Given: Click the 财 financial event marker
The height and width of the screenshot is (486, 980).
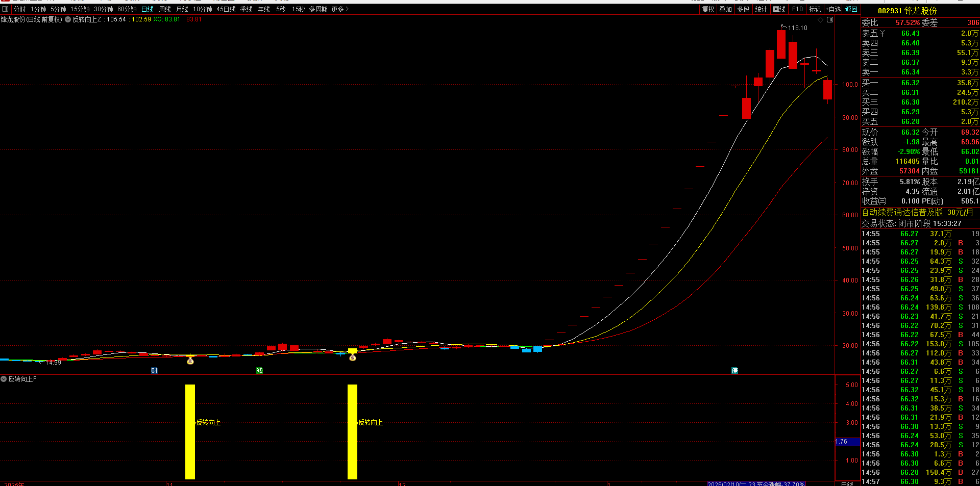Looking at the screenshot, I should [x=154, y=370].
